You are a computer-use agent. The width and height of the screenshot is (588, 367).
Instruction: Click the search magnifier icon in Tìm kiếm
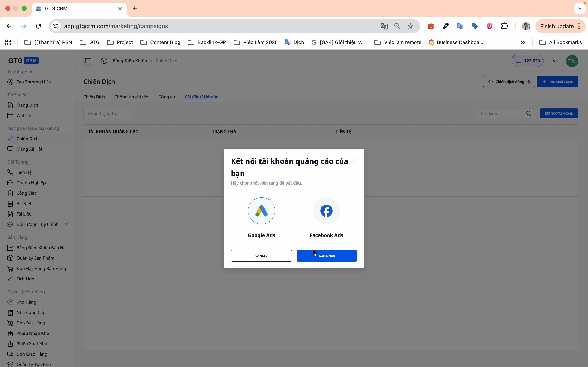click(x=529, y=113)
